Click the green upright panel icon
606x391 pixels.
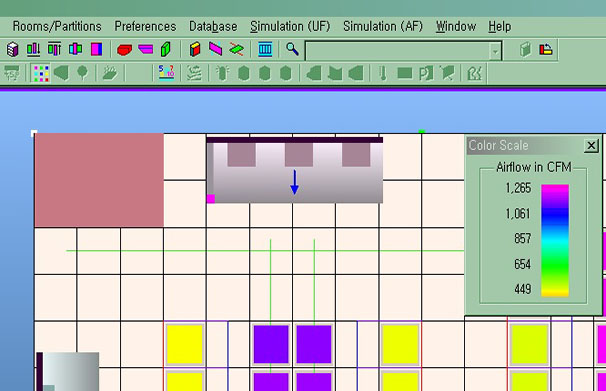pos(165,49)
